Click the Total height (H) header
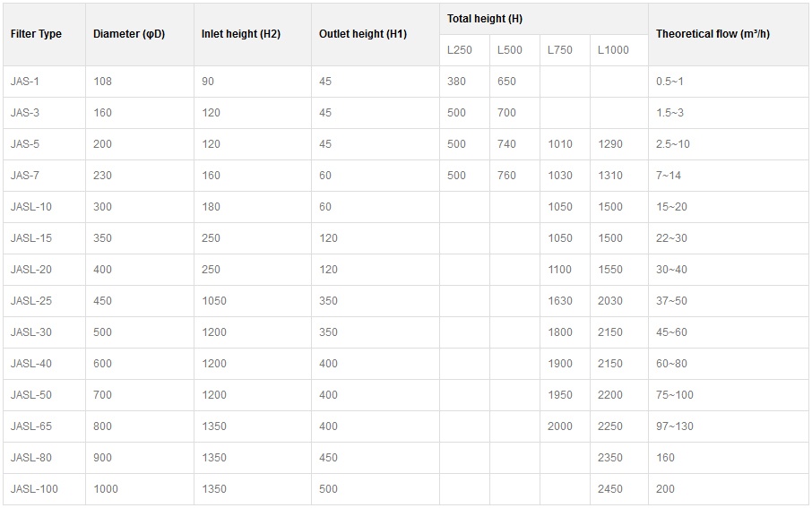This screenshot has height=508, width=812. (x=485, y=19)
